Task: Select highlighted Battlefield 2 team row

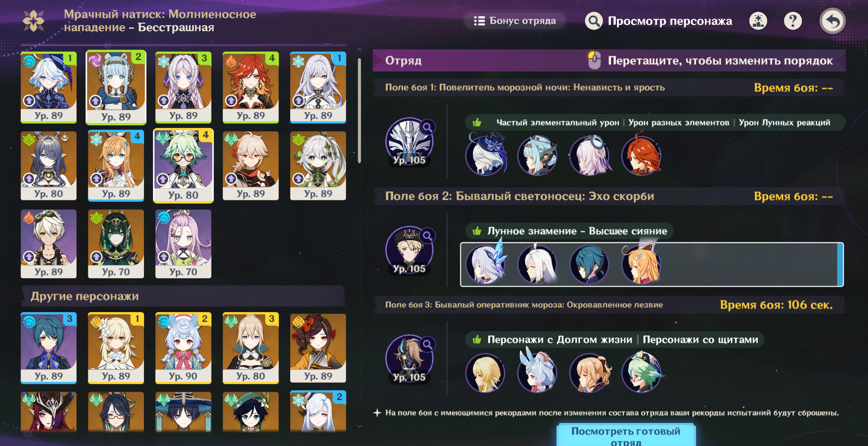Action: (652, 265)
